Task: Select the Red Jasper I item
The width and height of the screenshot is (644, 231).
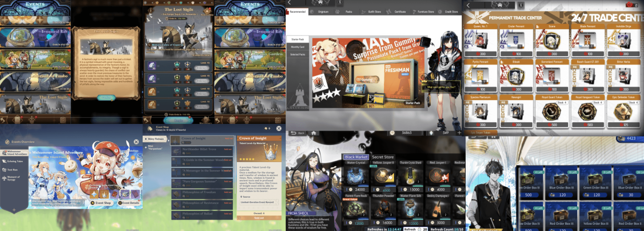Action: tap(438, 177)
